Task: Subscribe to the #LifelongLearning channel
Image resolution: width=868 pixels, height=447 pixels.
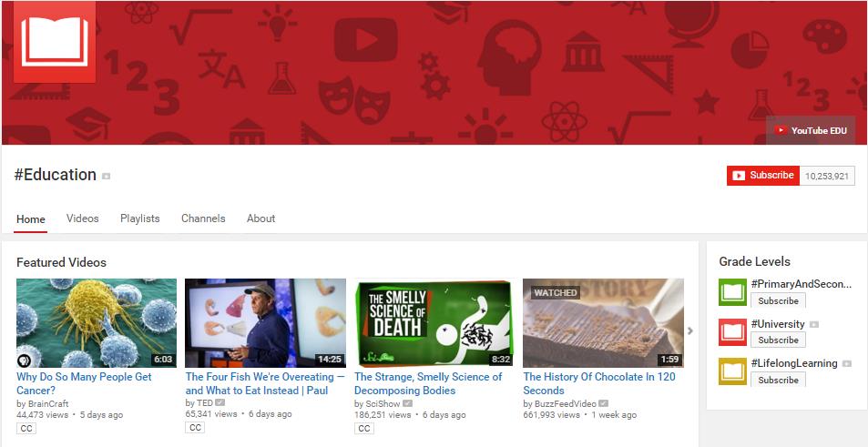Action: 779,380
